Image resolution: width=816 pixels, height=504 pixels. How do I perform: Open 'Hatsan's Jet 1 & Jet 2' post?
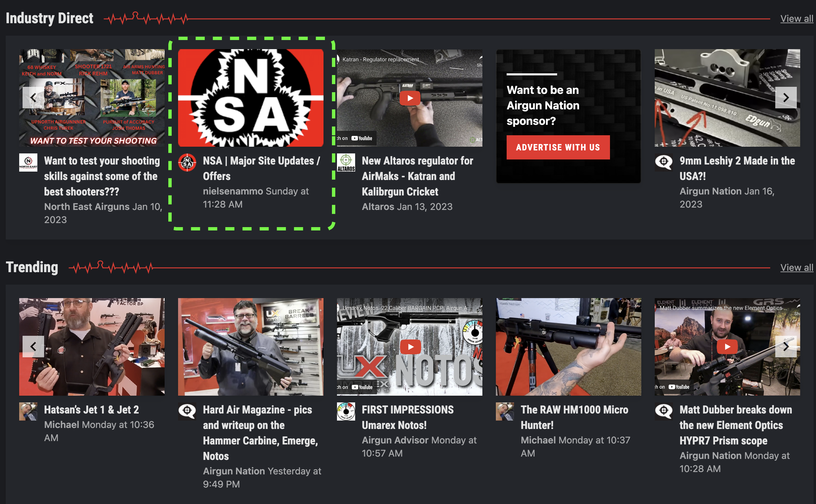pos(92,409)
